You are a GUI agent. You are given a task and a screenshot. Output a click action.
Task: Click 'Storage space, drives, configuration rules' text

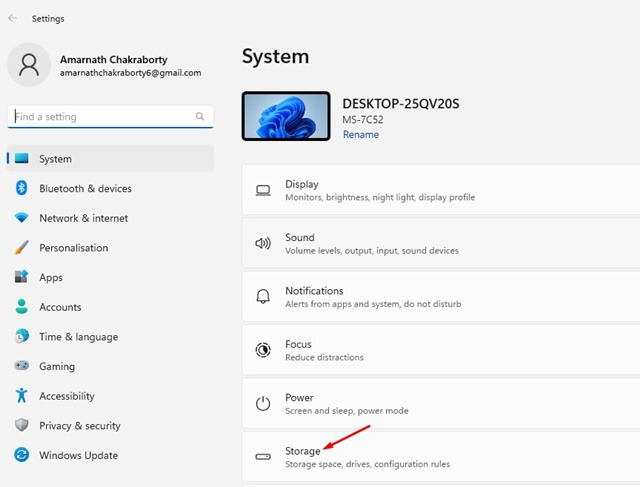(367, 464)
